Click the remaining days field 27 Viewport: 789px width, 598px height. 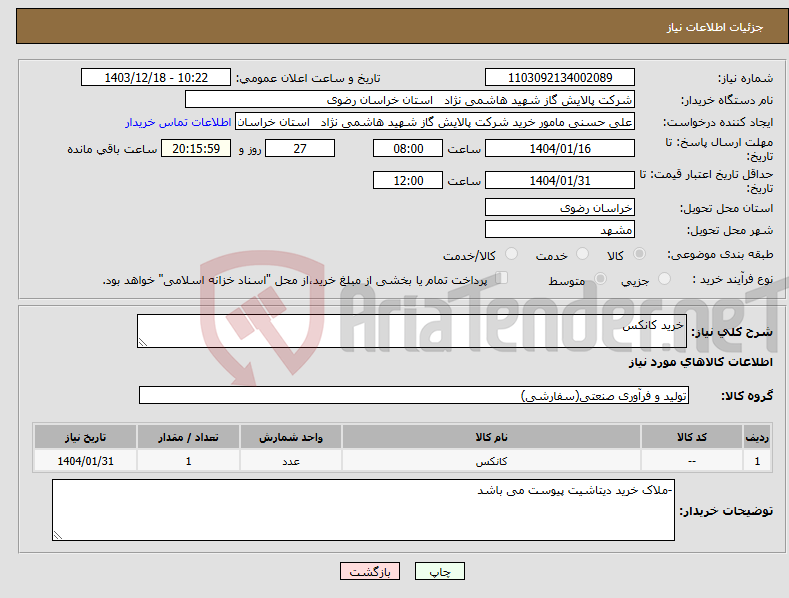coord(300,148)
